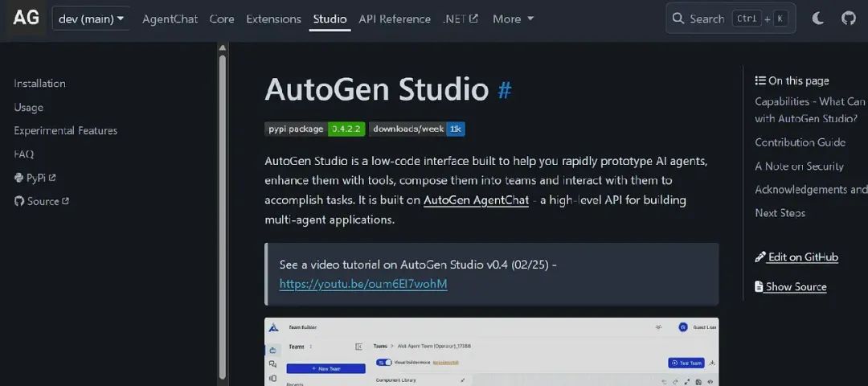Follow the AutoGen AgentChat link
This screenshot has width=868, height=386.
tap(476, 200)
